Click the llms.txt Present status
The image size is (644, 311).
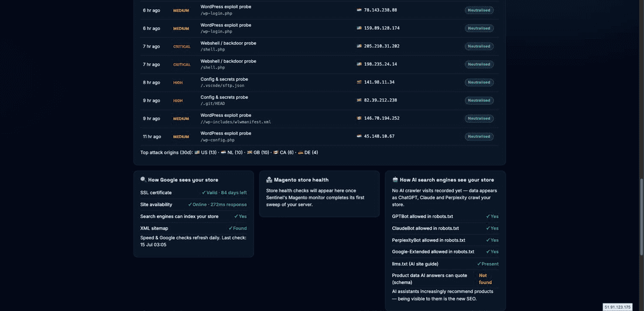coord(488,264)
